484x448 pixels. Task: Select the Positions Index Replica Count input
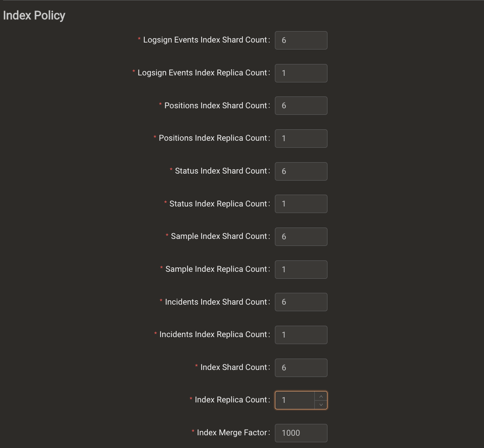coord(301,138)
